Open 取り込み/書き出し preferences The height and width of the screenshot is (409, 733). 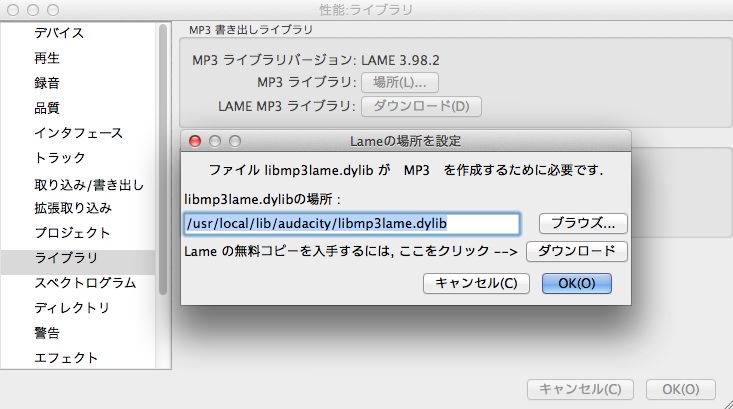(89, 185)
